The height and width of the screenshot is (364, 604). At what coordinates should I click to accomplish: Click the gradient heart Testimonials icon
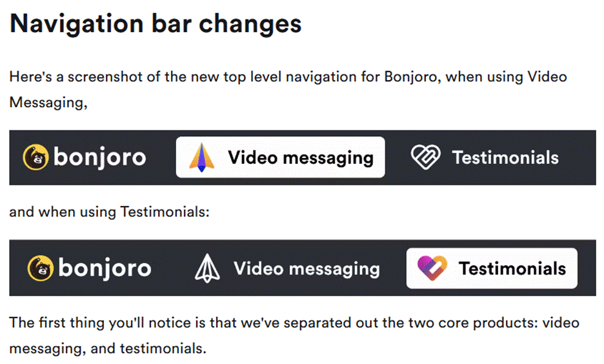(432, 268)
